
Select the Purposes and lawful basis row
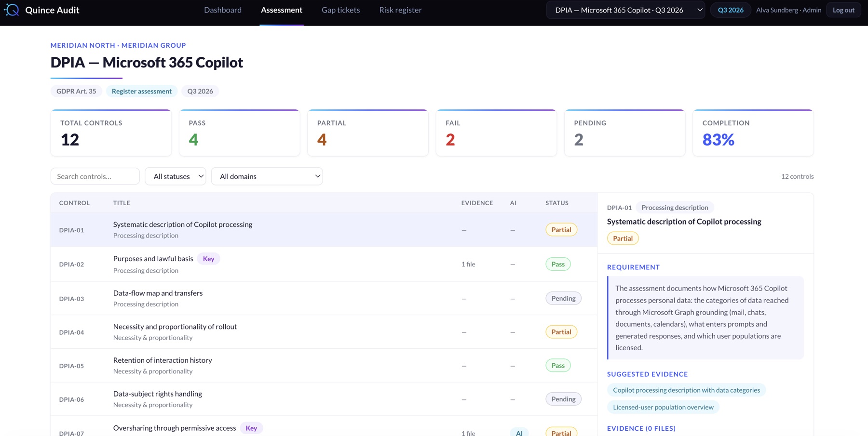click(x=324, y=264)
